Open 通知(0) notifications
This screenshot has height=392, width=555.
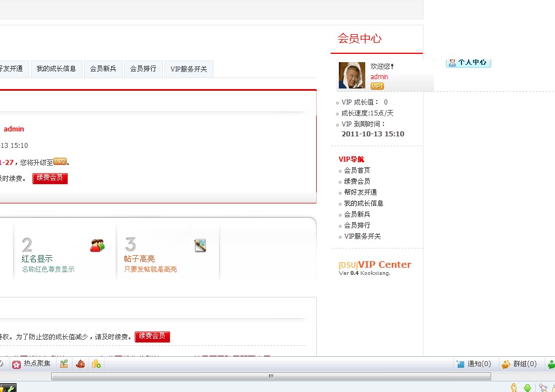[x=474, y=364]
